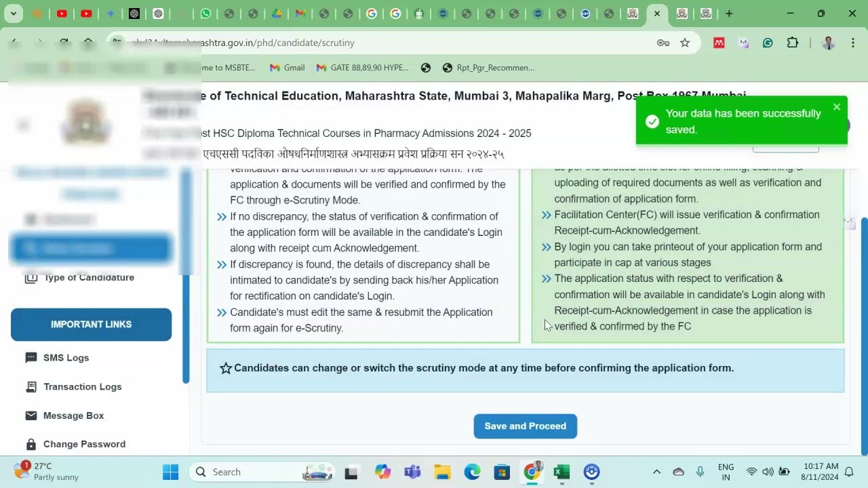This screenshot has height=488, width=868.
Task: Switch to the WhatsApp tab
Action: click(x=205, y=14)
